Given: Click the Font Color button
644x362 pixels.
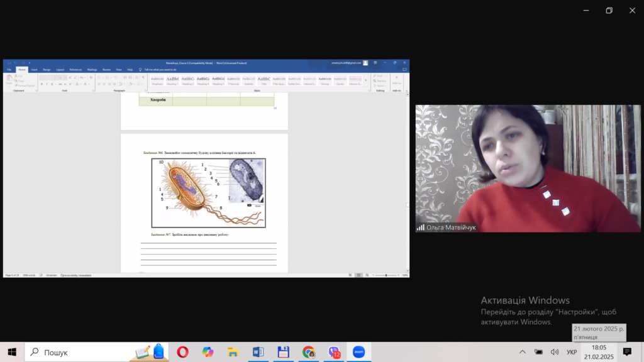Looking at the screenshot, I should pyautogui.click(x=85, y=84).
